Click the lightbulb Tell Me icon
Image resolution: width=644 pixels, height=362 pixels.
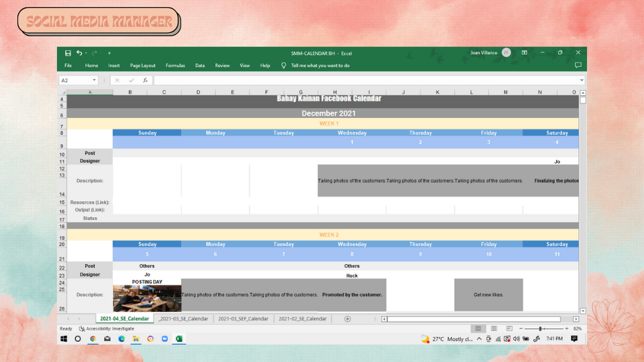pyautogui.click(x=283, y=65)
